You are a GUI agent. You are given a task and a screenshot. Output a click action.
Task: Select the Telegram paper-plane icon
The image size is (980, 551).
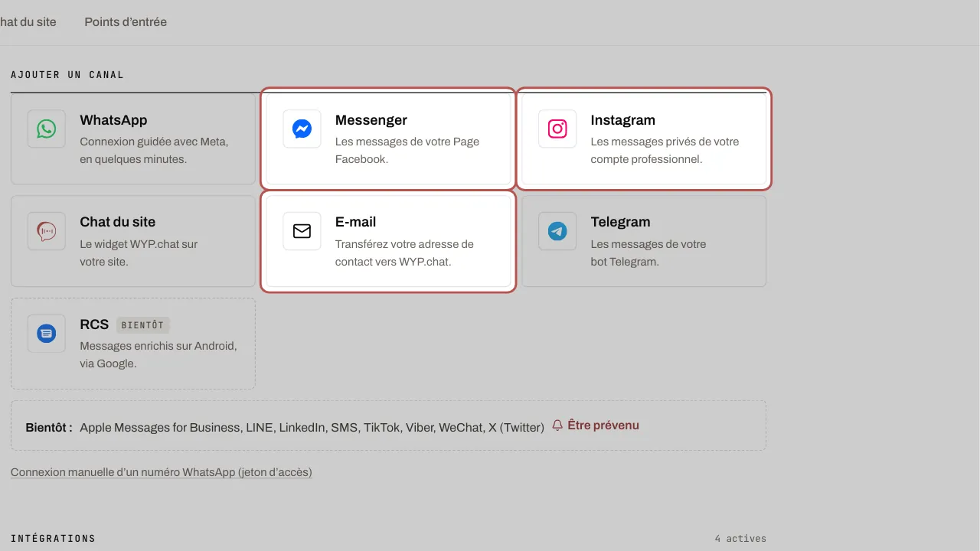click(557, 230)
